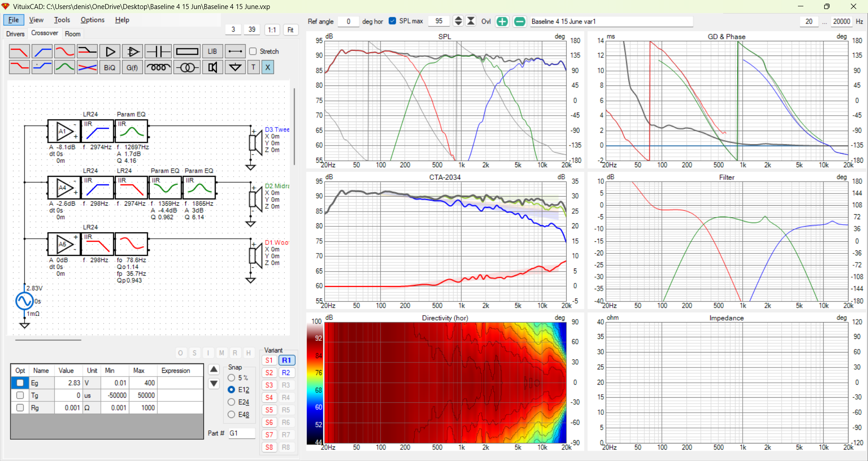Add a resistor component
868x461 pixels.
pyautogui.click(x=187, y=52)
